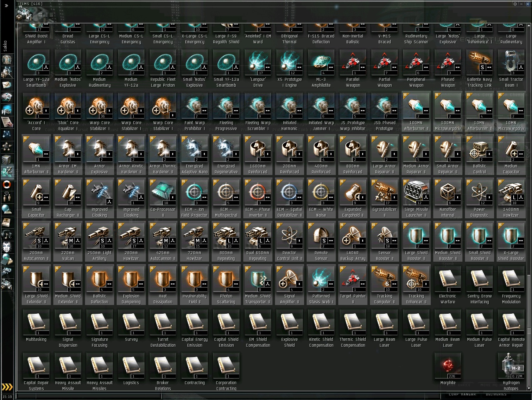Select the Ballistic Control module
532x400 pixels.
click(480, 155)
